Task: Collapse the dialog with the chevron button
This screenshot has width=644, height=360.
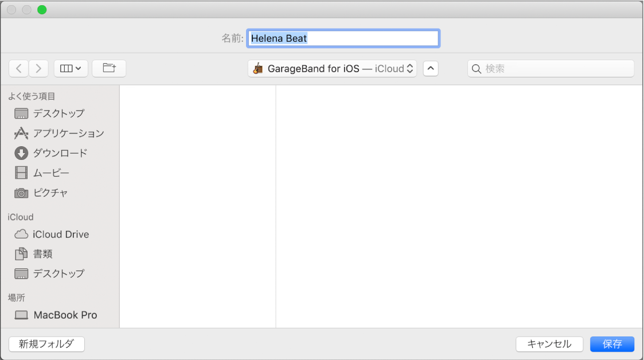Action: point(431,69)
